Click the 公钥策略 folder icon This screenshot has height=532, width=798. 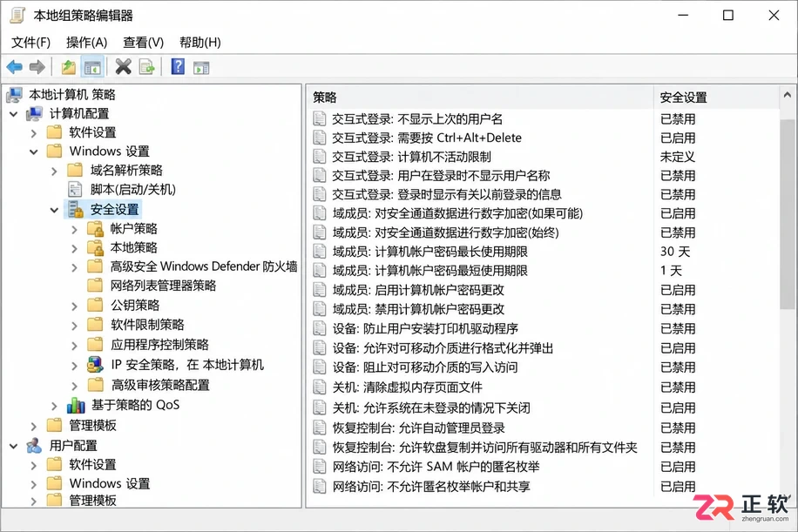[95, 305]
